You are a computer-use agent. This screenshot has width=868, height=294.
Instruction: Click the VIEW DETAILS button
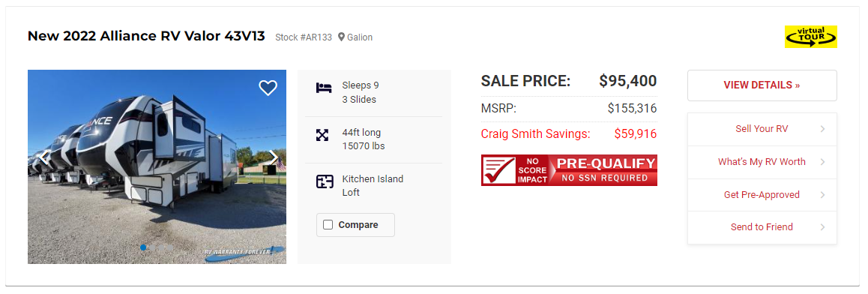tap(762, 85)
